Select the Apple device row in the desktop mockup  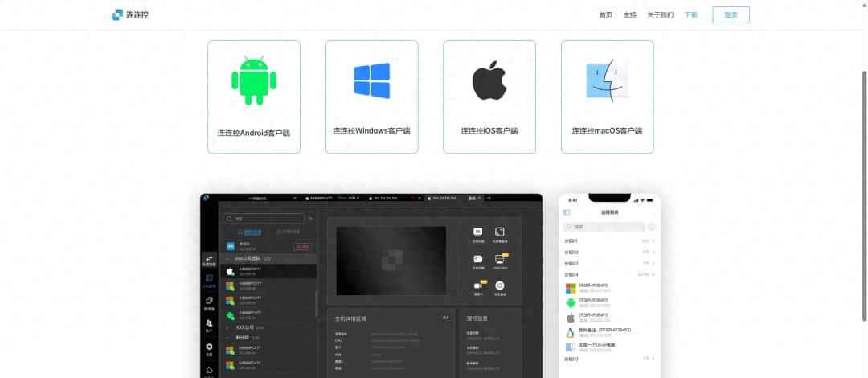coord(268,271)
